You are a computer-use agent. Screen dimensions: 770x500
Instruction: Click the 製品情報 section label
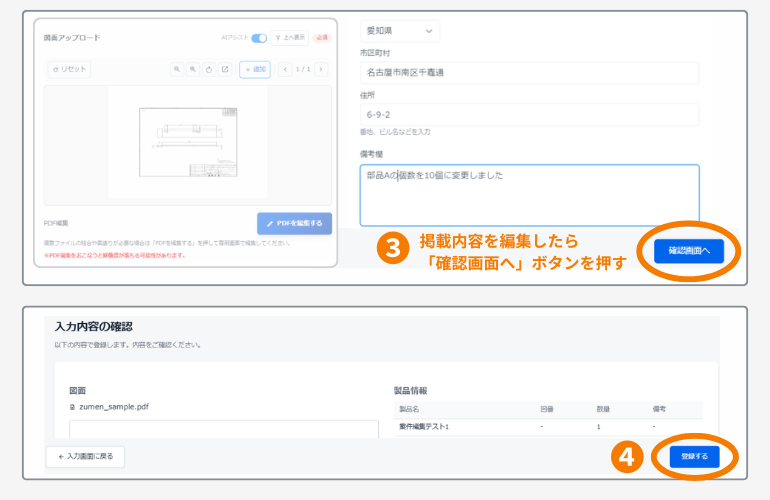[411, 391]
